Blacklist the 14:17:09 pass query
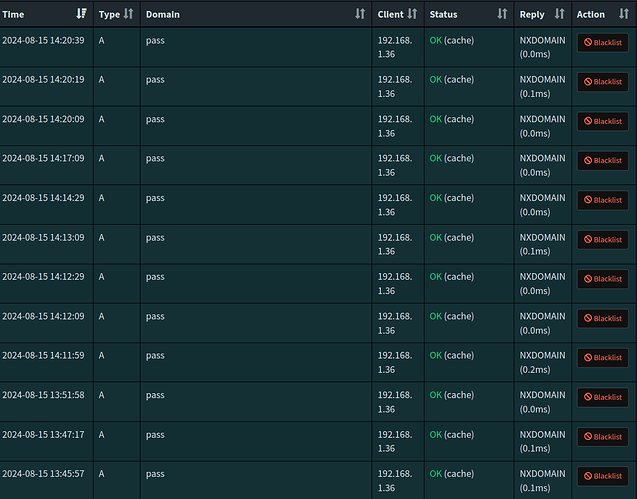The image size is (637, 499). point(602,161)
